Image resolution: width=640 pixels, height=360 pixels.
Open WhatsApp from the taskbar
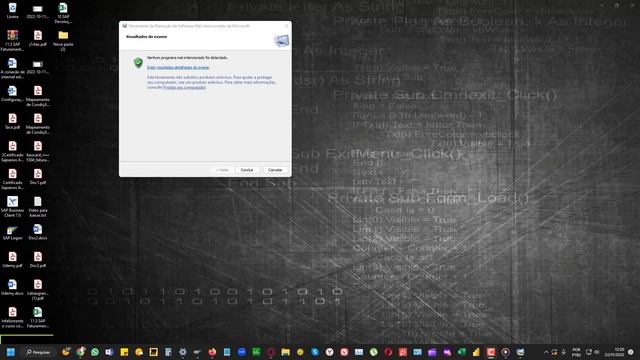coord(95,352)
